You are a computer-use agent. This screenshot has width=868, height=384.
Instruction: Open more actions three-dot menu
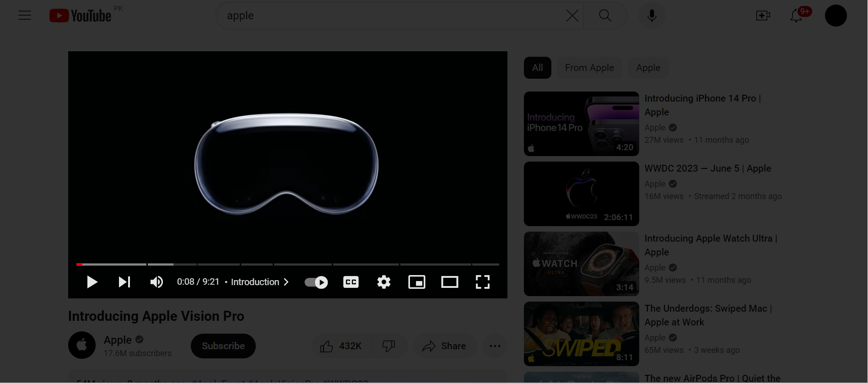coord(495,346)
